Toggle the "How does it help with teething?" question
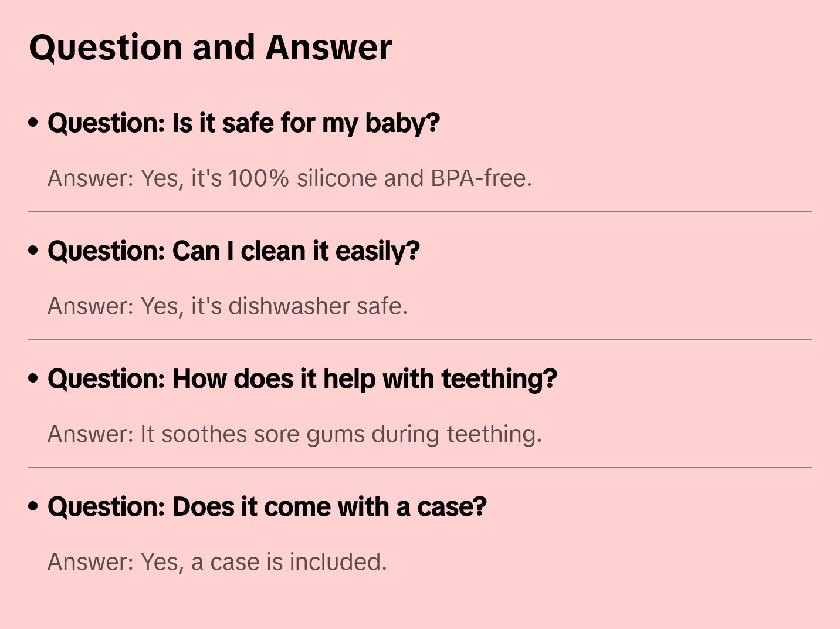The image size is (840, 629). tap(302, 379)
